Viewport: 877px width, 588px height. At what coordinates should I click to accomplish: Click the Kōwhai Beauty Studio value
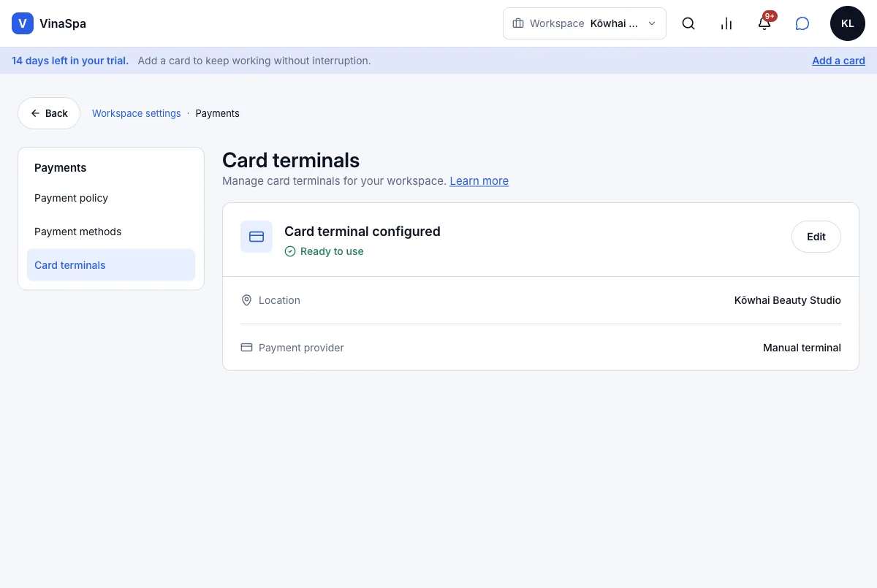tap(787, 300)
